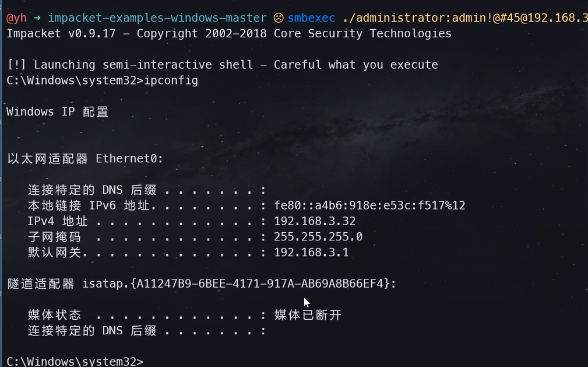
Task: Click the Core Security Technologies text
Action: point(362,34)
